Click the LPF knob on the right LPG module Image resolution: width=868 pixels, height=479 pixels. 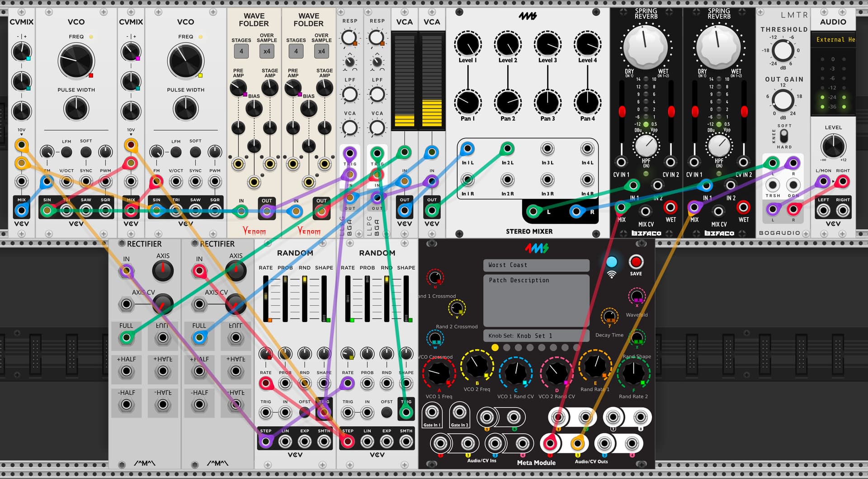[377, 95]
